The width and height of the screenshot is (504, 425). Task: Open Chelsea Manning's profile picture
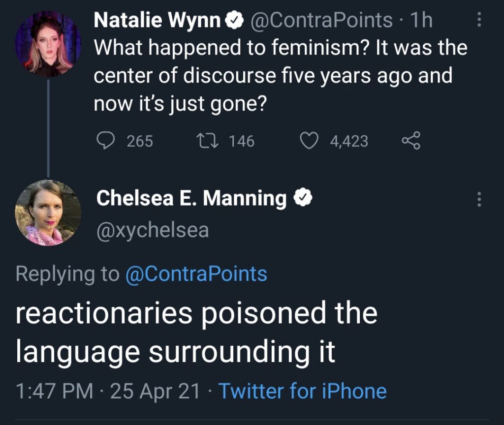click(48, 213)
